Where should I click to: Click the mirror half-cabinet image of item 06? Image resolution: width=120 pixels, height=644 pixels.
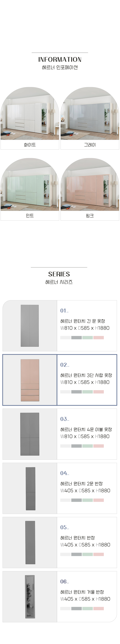click(x=30, y=597)
